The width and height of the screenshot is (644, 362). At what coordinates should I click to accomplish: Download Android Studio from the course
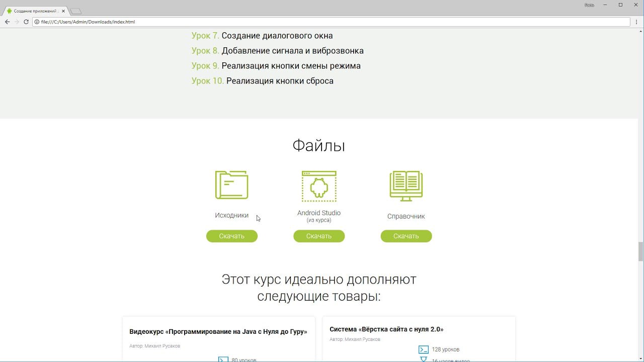319,236
